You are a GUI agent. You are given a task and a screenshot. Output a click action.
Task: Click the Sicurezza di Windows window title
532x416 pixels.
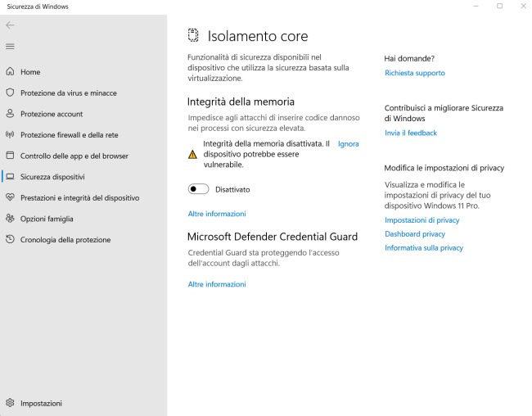tap(38, 7)
